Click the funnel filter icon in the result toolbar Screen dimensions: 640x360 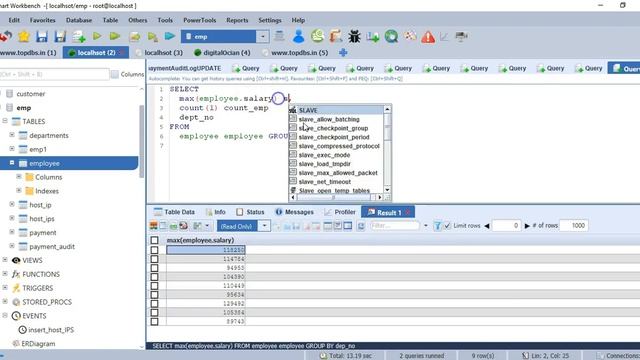click(437, 226)
